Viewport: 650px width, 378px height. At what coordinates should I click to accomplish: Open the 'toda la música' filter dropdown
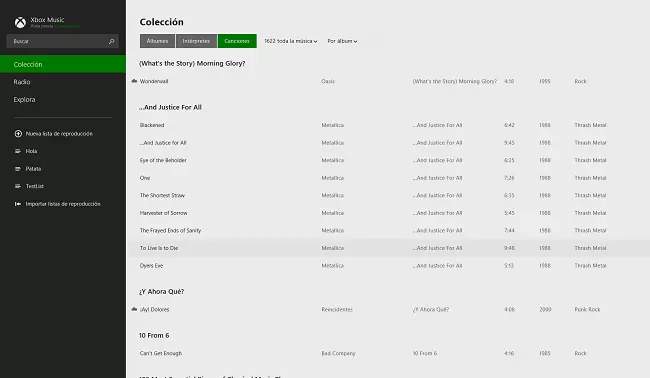(291, 41)
